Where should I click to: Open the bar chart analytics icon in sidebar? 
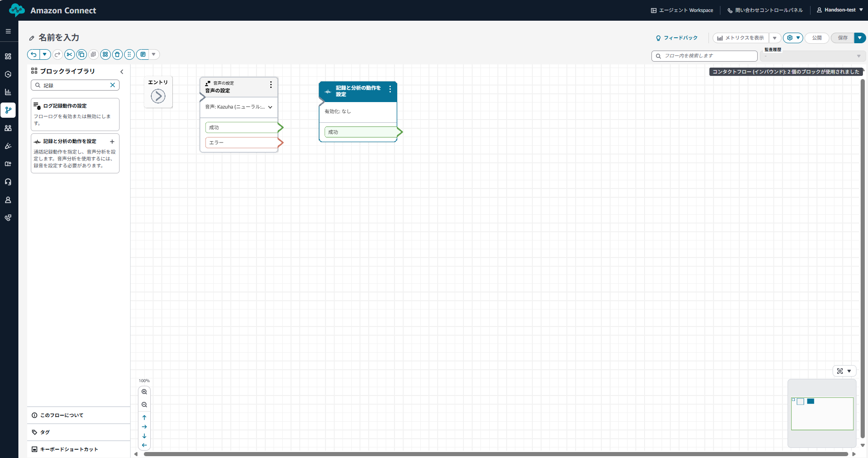8,92
